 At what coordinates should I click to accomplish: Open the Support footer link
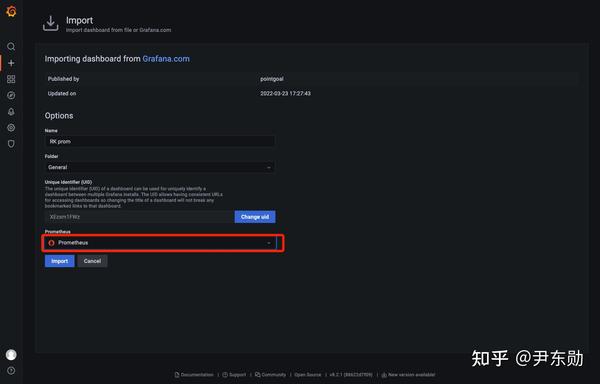(x=234, y=375)
